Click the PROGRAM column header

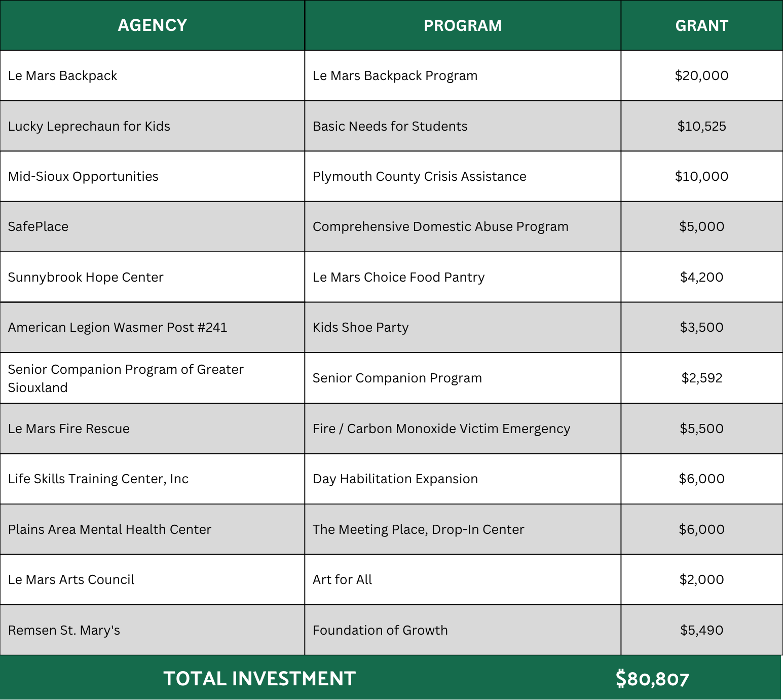463,25
